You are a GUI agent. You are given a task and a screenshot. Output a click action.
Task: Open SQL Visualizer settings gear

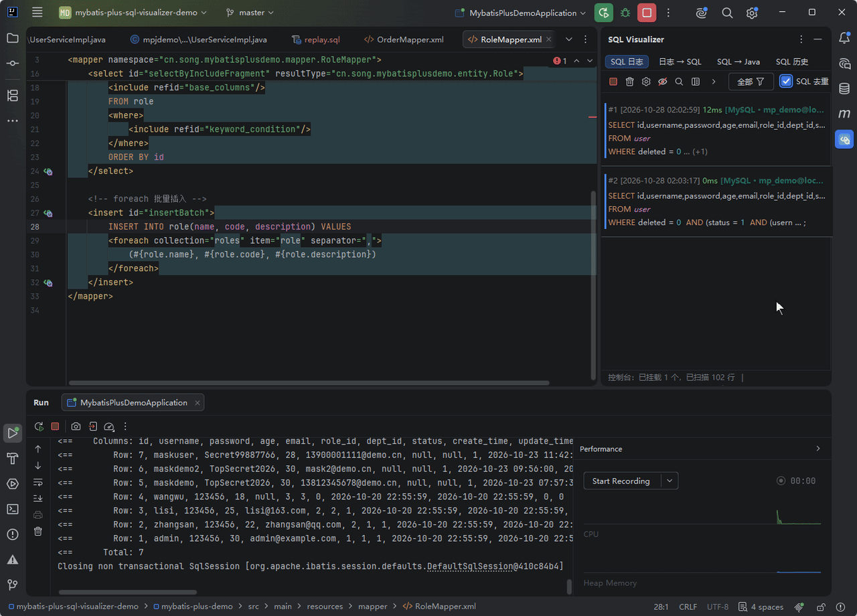pyautogui.click(x=646, y=82)
